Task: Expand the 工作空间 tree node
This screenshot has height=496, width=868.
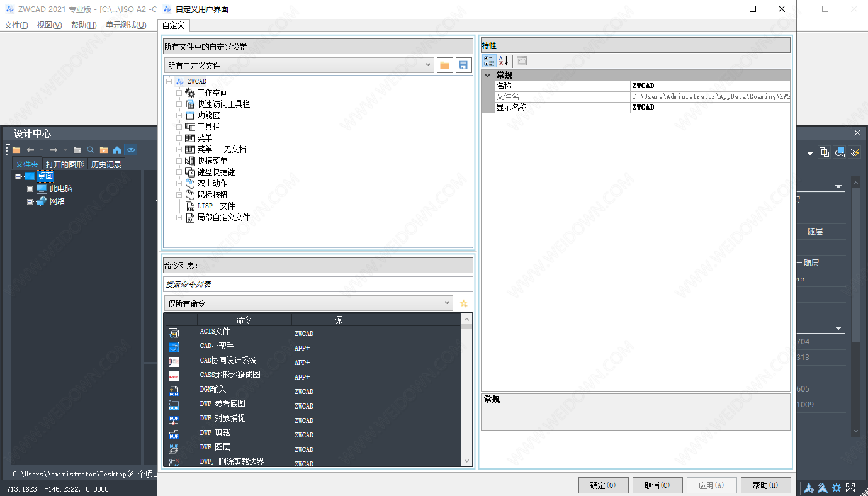Action: point(179,93)
